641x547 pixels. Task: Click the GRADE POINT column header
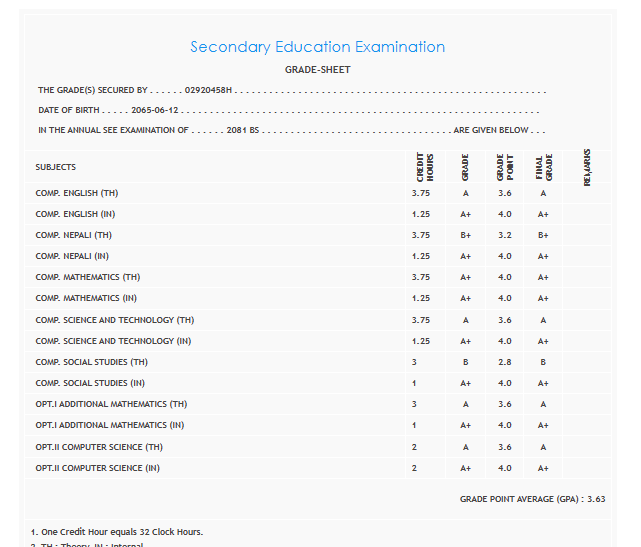503,167
